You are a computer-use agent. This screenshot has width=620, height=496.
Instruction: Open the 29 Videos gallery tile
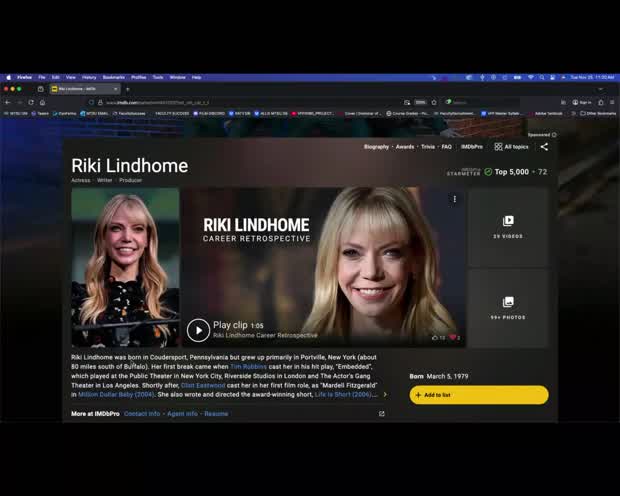pyautogui.click(x=508, y=226)
